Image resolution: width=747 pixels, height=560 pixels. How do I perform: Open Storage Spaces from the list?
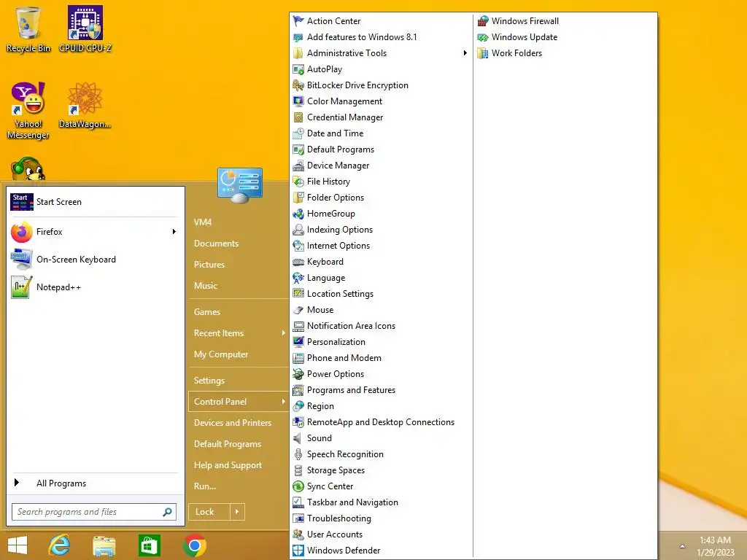(336, 470)
